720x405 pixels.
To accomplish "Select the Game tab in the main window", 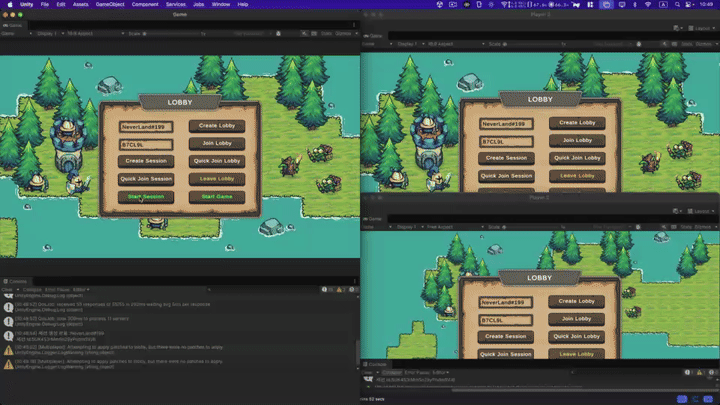I will pyautogui.click(x=13, y=25).
